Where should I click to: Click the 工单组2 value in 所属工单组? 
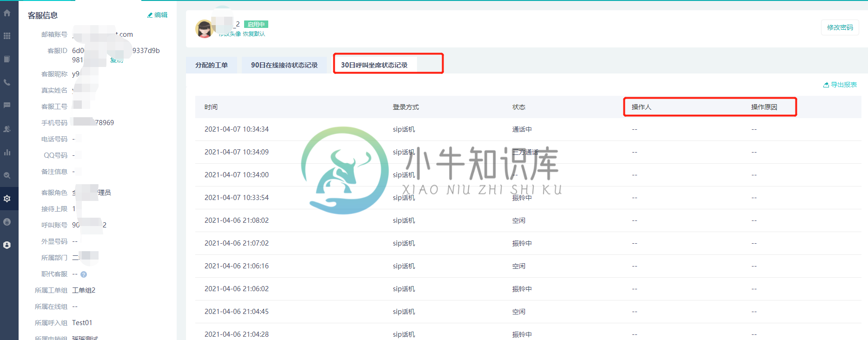84,290
